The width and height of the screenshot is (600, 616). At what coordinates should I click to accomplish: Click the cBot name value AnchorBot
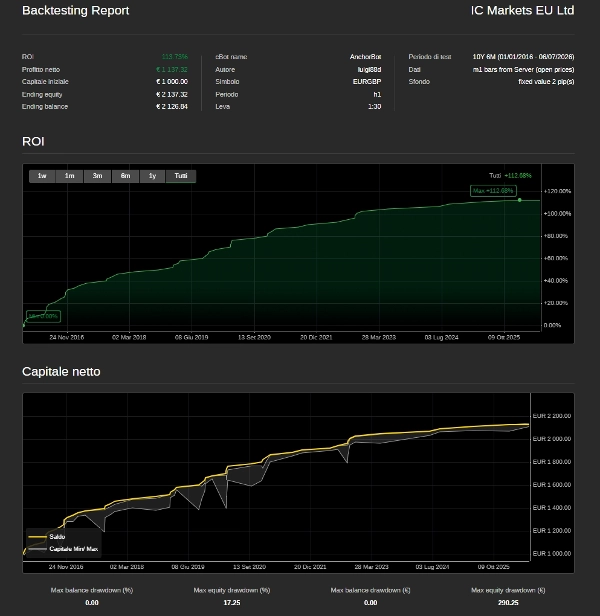click(365, 57)
